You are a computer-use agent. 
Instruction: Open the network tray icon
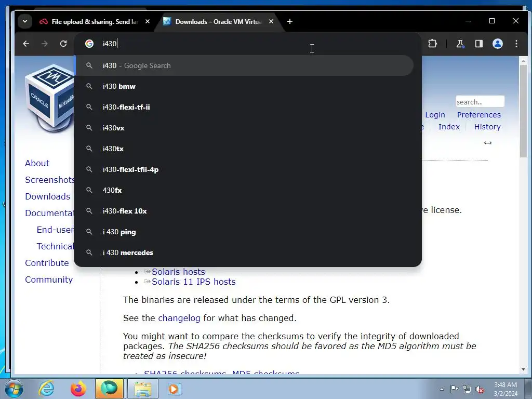coord(467,389)
